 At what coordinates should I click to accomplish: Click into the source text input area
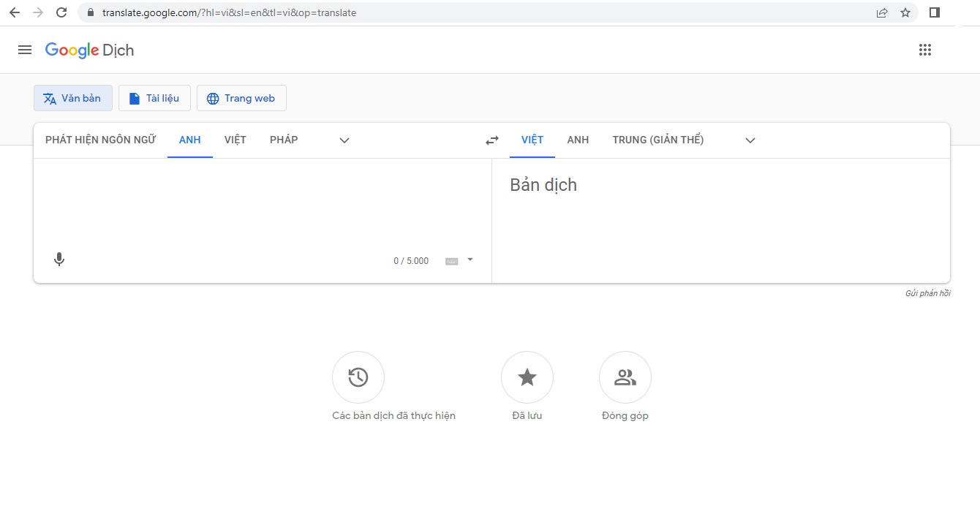(262, 201)
